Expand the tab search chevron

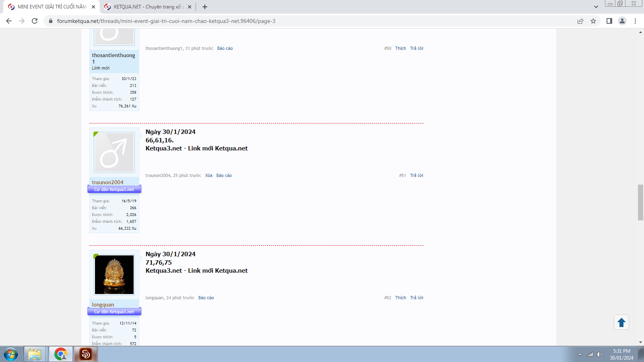click(596, 7)
